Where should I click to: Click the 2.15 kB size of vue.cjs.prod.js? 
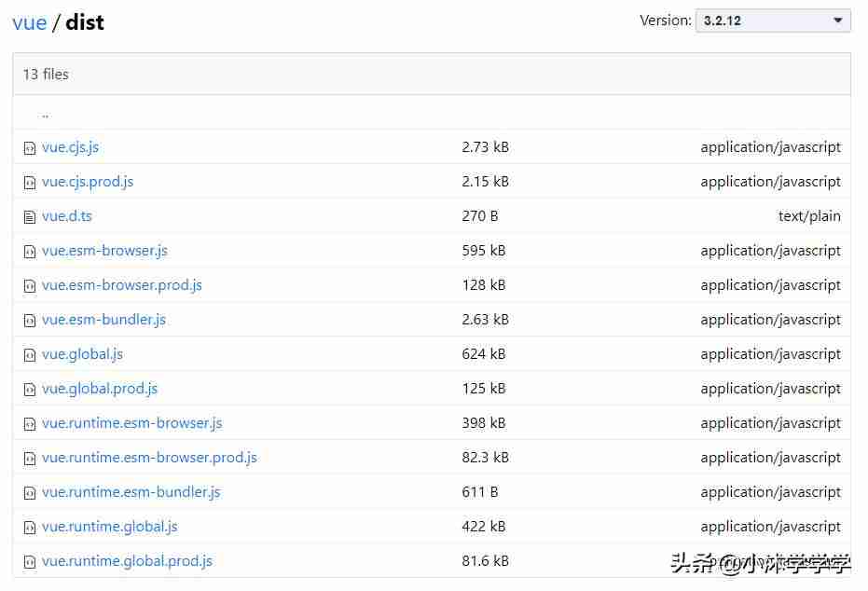tap(486, 182)
